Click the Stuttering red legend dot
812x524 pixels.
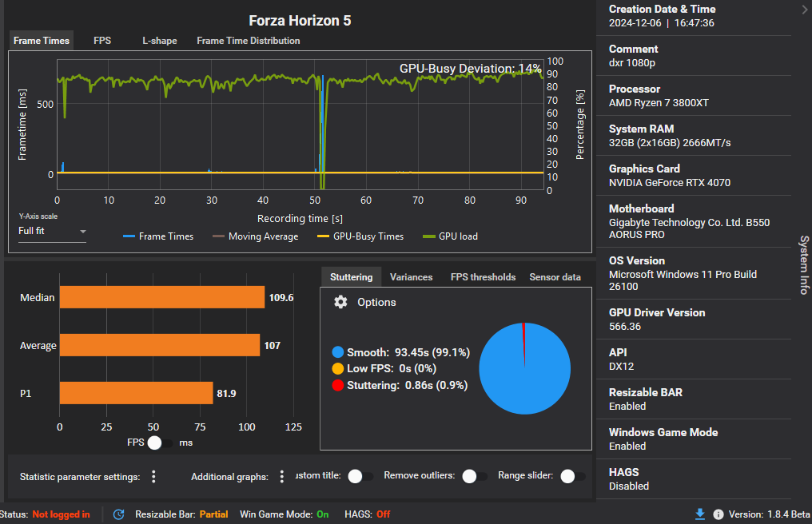(337, 385)
